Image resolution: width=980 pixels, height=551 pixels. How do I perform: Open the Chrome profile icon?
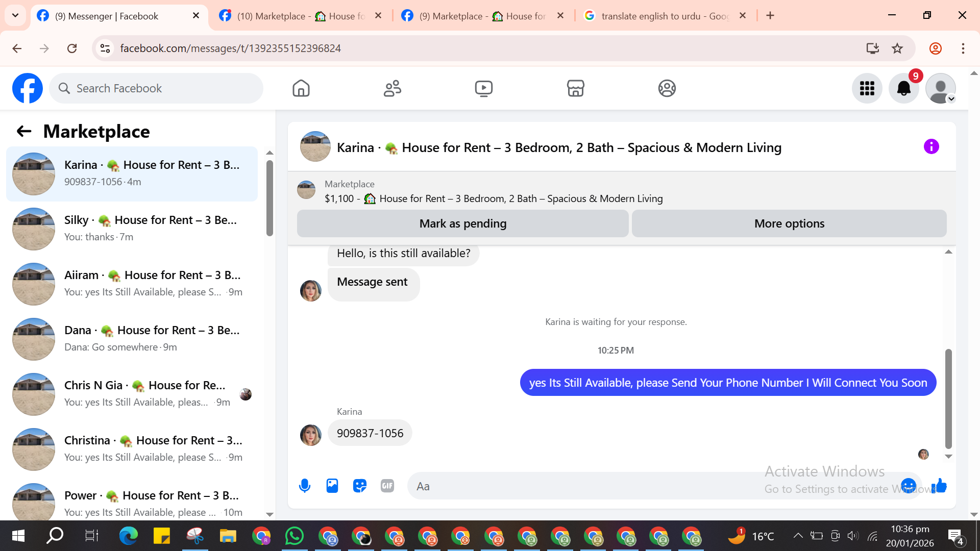click(x=936, y=48)
